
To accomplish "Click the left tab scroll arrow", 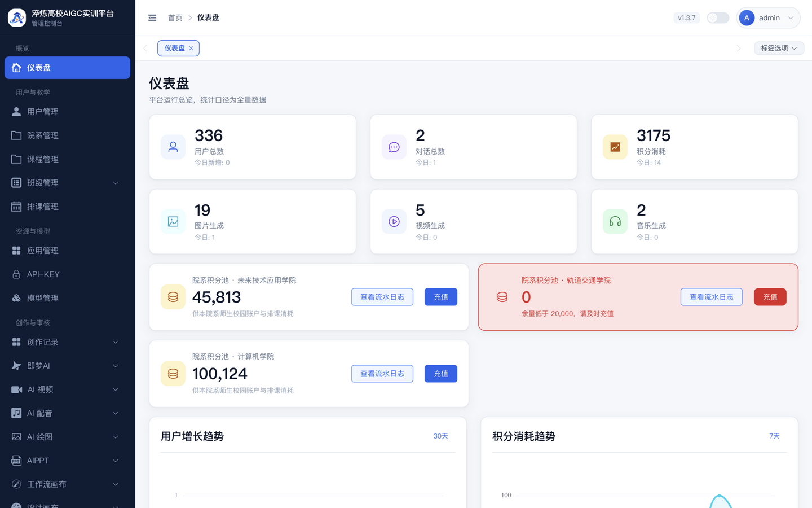I will [145, 49].
